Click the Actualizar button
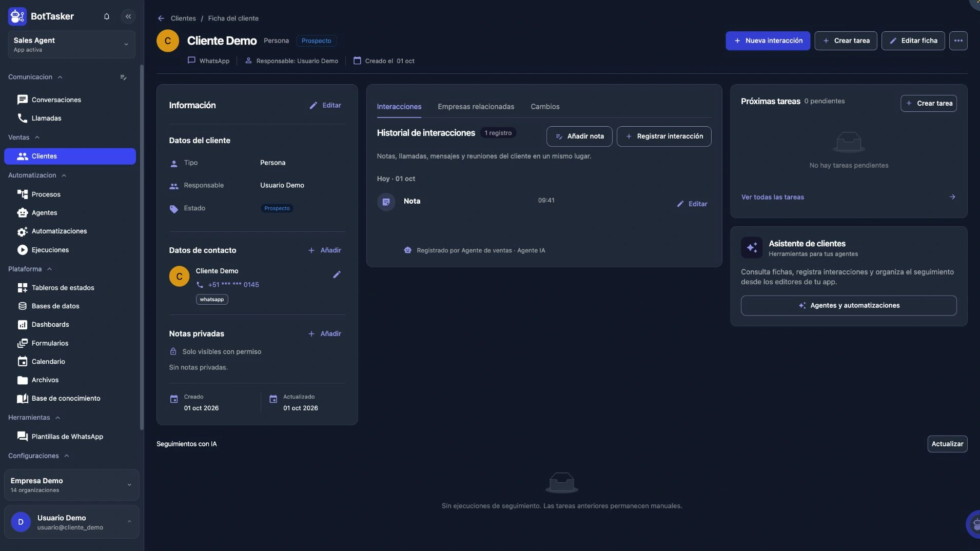Viewport: 980px width, 551px height. pos(947,444)
